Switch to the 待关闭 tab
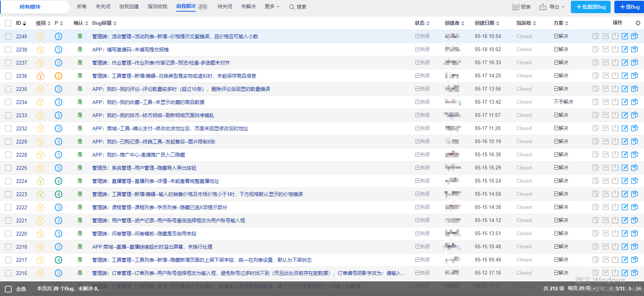The height and width of the screenshot is (296, 644). tap(225, 6)
